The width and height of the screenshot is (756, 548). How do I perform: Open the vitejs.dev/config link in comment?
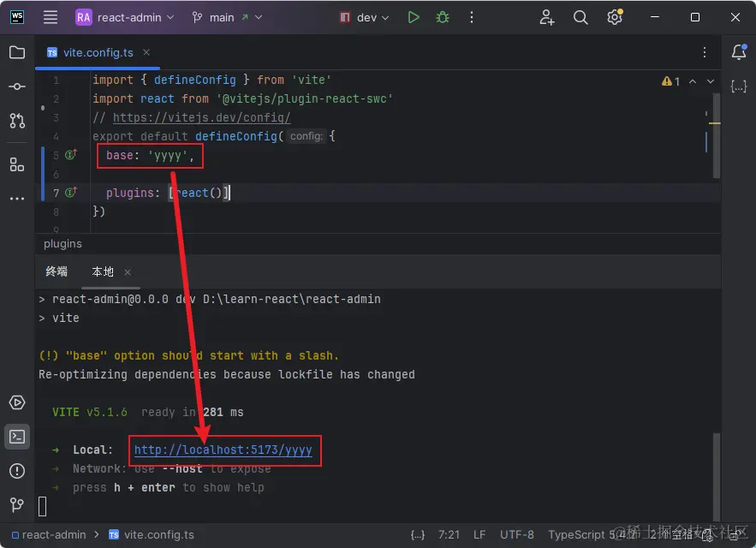pos(201,117)
